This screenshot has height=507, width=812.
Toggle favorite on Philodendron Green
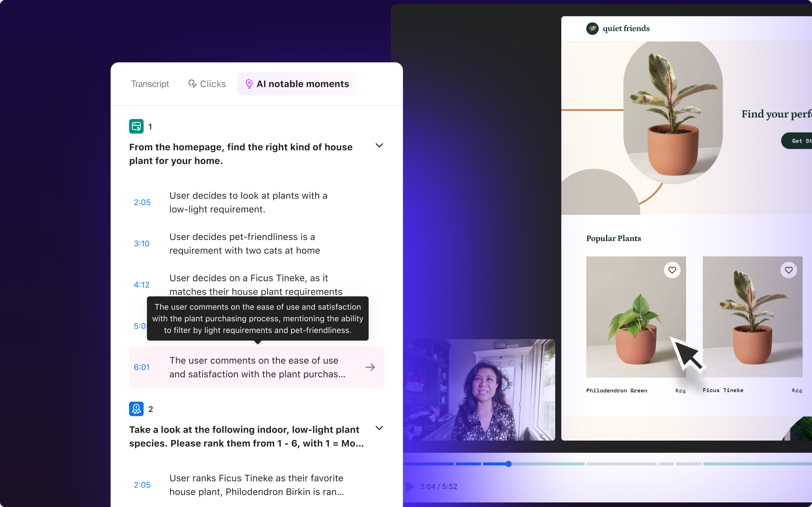click(672, 270)
